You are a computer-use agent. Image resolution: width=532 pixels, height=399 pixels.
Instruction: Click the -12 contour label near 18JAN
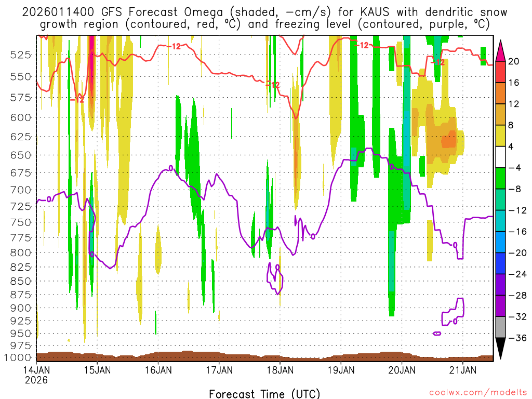coord(273,85)
